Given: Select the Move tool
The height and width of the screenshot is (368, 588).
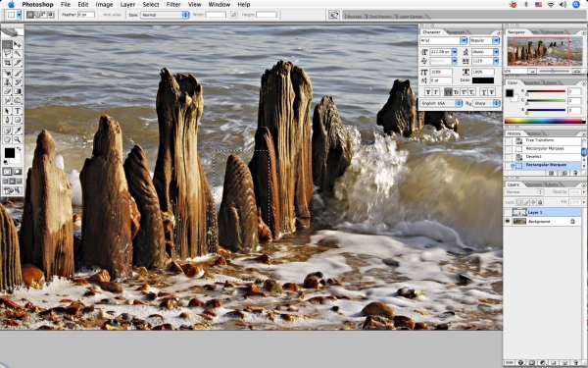Looking at the screenshot, I should pos(18,45).
